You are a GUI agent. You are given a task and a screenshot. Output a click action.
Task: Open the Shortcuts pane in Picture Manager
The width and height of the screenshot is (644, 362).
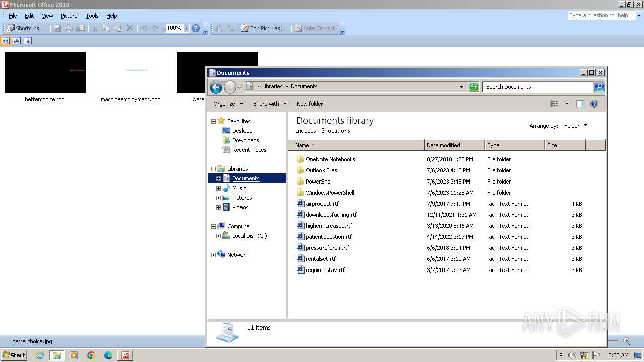point(26,28)
